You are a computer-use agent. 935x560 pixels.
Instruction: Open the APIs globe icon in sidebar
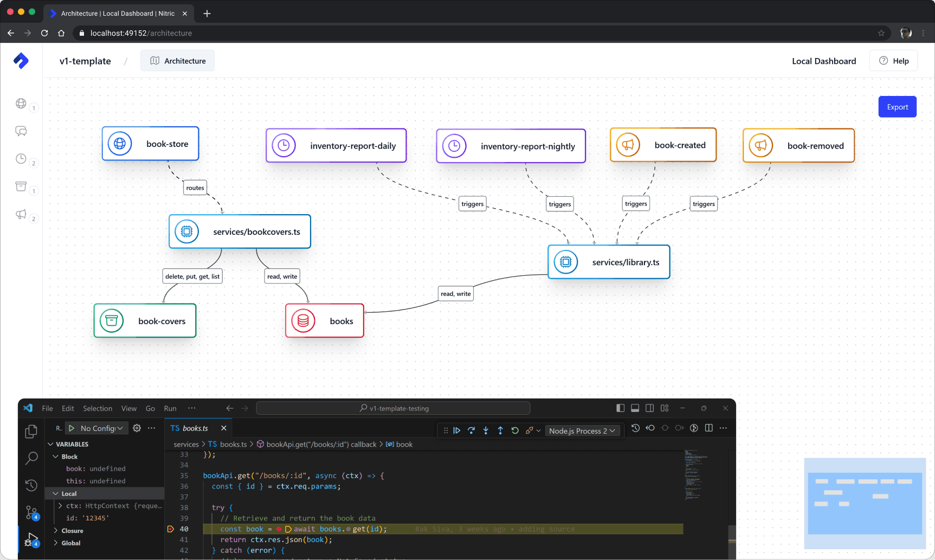point(21,104)
